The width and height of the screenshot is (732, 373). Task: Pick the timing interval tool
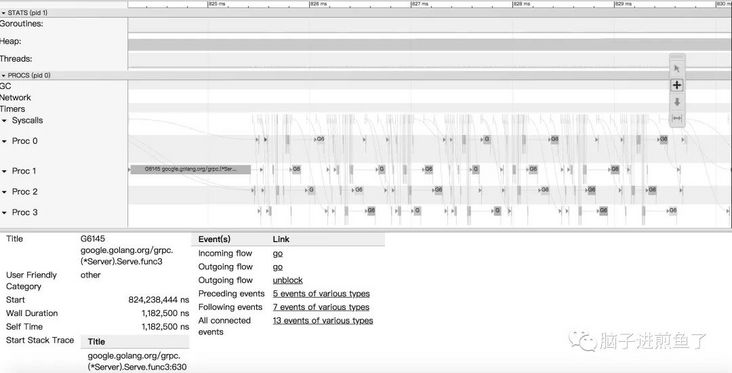pyautogui.click(x=677, y=118)
